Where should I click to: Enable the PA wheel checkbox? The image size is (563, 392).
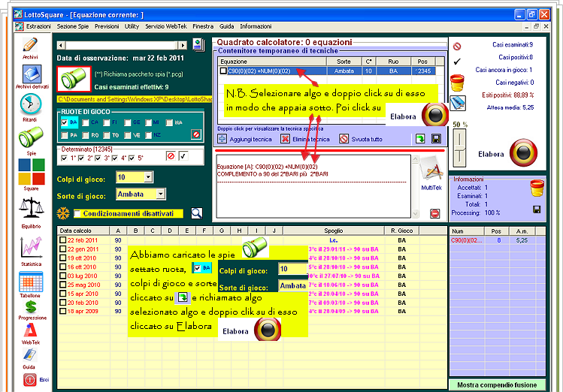pos(65,135)
